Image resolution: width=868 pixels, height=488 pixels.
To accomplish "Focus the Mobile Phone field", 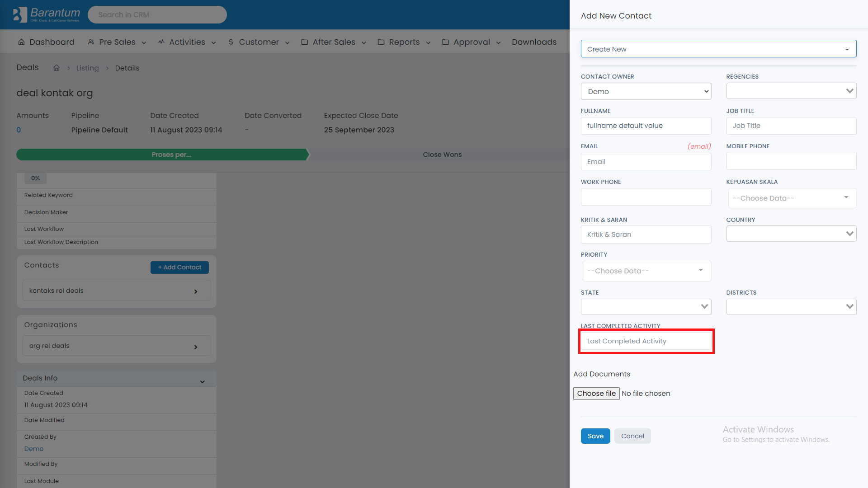I will pyautogui.click(x=791, y=161).
